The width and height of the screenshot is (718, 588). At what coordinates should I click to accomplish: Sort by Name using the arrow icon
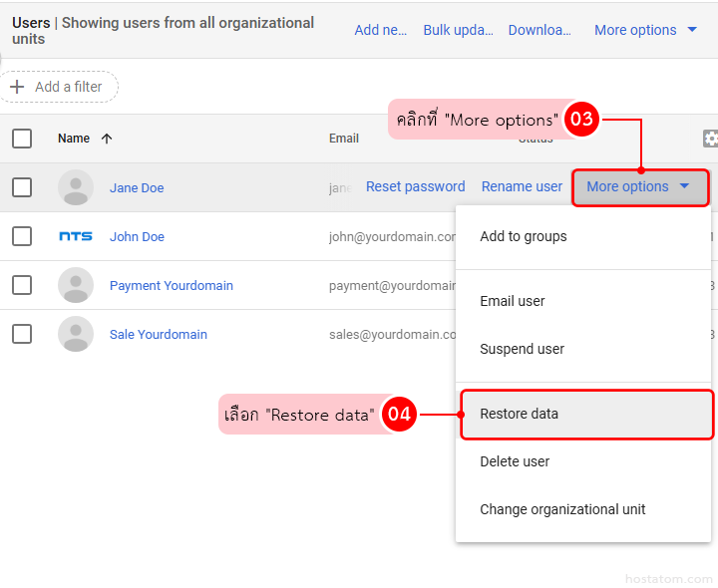point(107,139)
